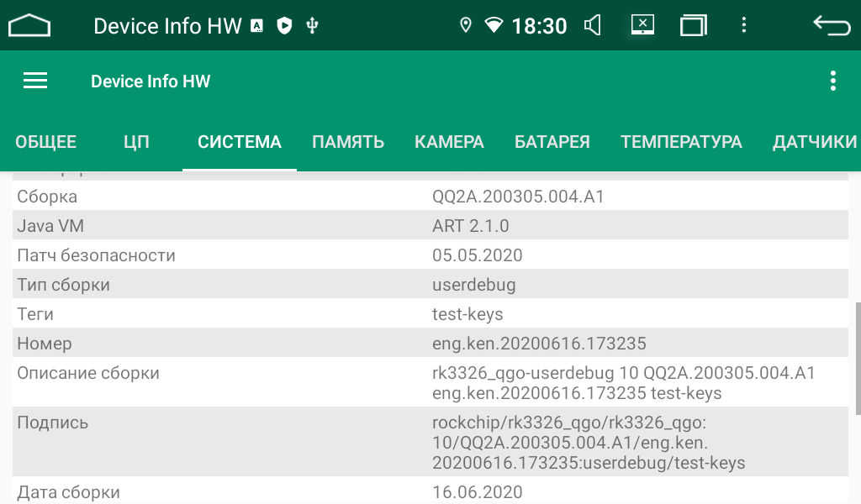This screenshot has width=861, height=504.
Task: Click the Теги row label
Action: [x=35, y=314]
